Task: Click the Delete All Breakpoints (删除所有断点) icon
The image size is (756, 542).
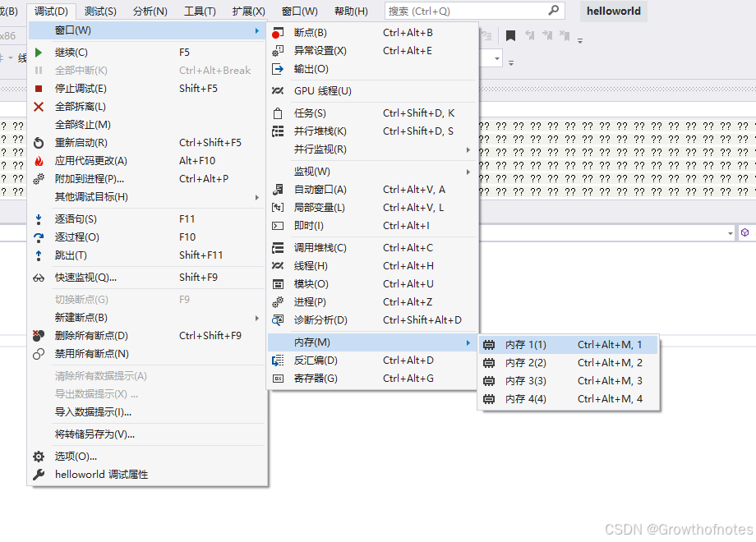Action: [39, 336]
